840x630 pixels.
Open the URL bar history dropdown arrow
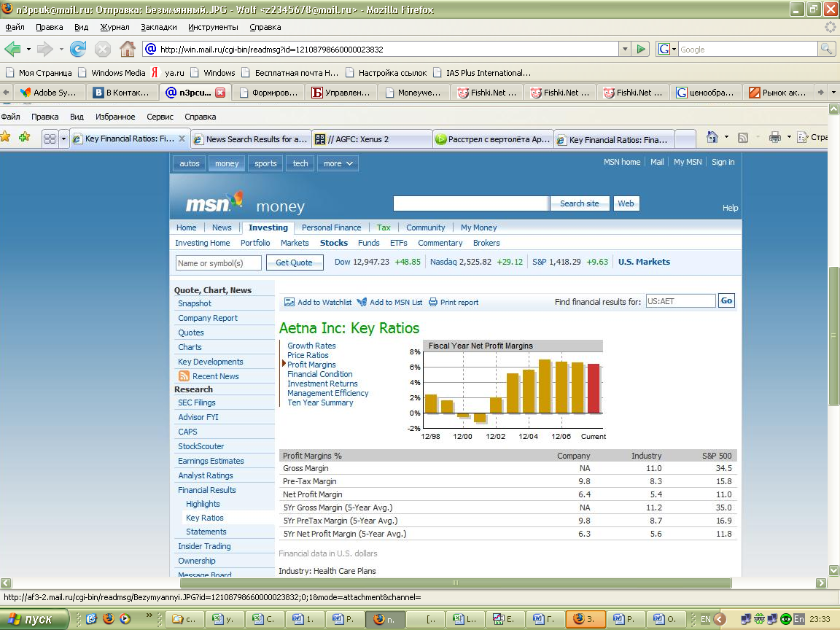point(625,50)
